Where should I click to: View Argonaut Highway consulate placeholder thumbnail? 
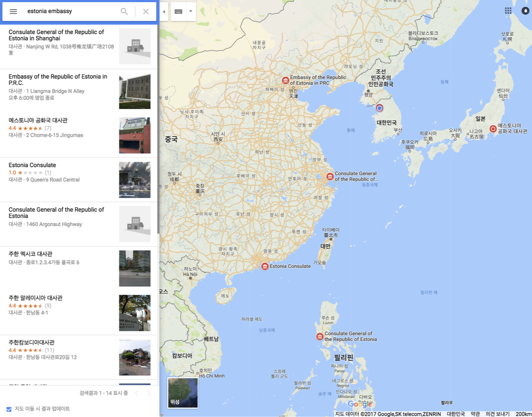point(135,224)
